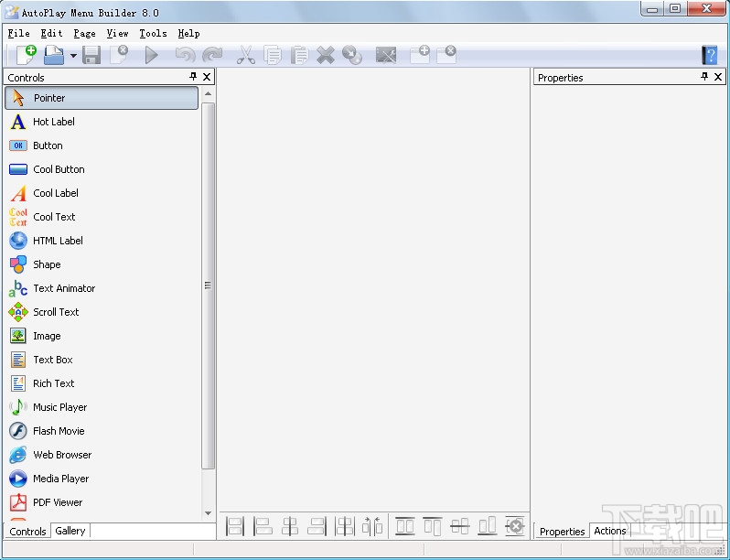
Task: Create a new project with the plus-page icon
Action: point(27,55)
